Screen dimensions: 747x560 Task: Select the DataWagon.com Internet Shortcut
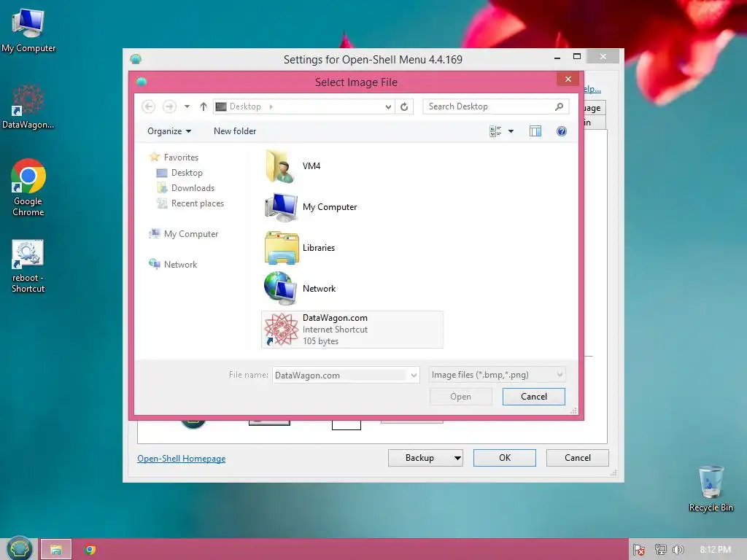(352, 330)
